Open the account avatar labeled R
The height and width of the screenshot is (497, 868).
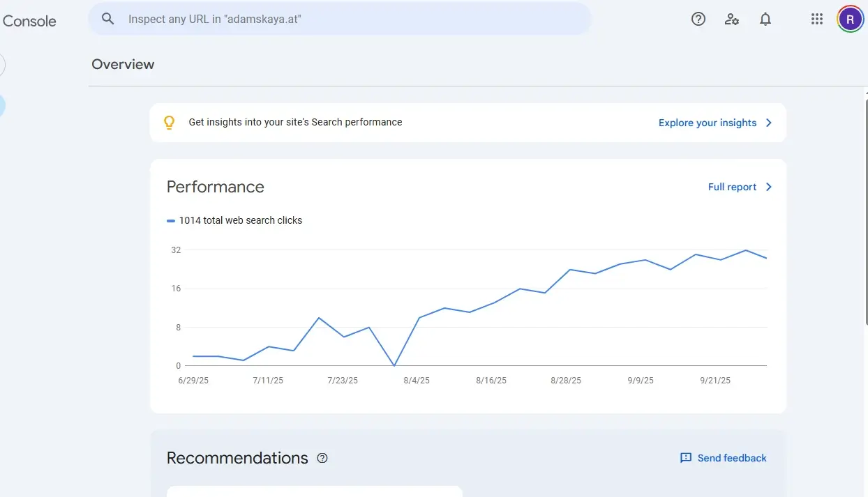(850, 19)
